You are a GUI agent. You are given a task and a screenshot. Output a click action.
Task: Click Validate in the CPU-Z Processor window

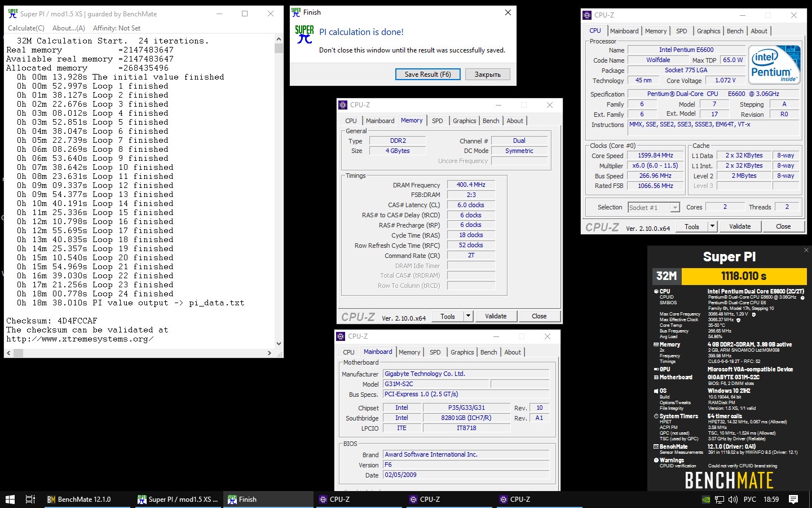coord(740,226)
